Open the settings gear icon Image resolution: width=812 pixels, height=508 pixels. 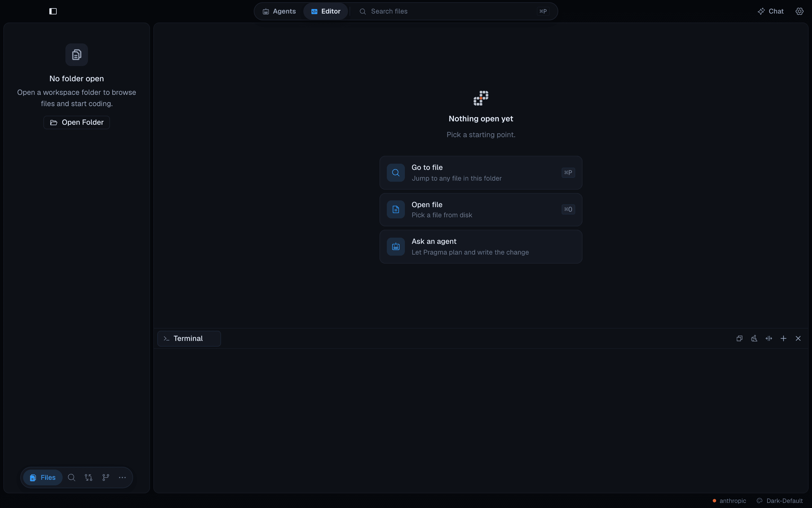[x=800, y=11]
